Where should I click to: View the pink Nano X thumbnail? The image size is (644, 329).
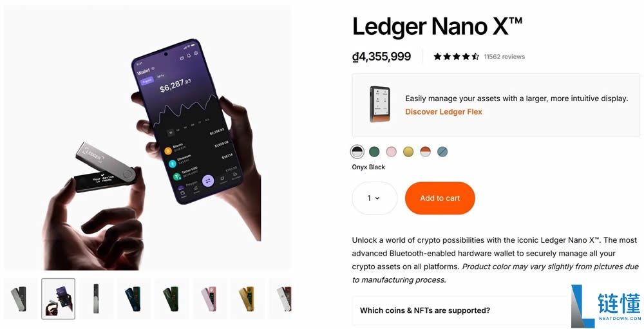coord(209,299)
